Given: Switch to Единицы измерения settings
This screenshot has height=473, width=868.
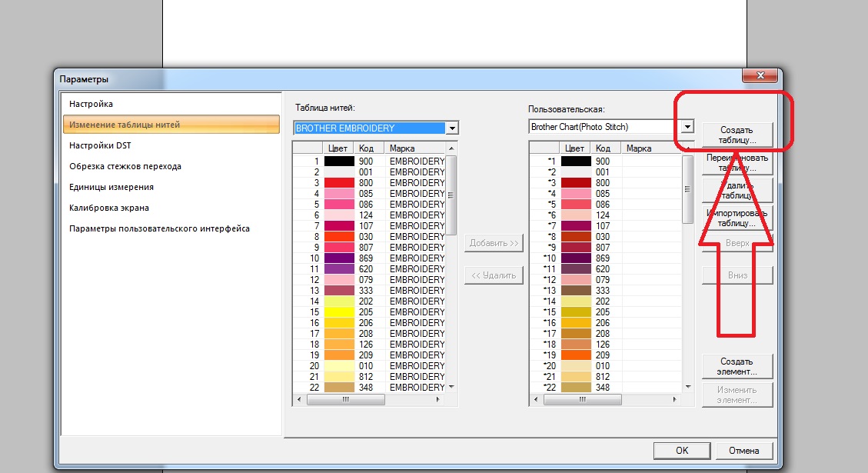Looking at the screenshot, I should [111, 187].
